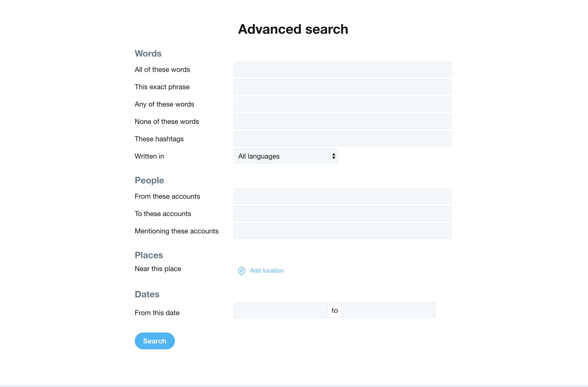This screenshot has height=387, width=588.
Task: Click the Any of these words field
Action: tap(343, 104)
